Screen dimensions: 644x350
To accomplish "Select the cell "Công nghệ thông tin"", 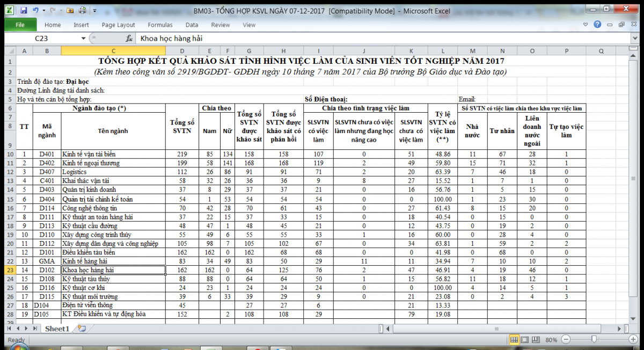I will pos(113,208).
